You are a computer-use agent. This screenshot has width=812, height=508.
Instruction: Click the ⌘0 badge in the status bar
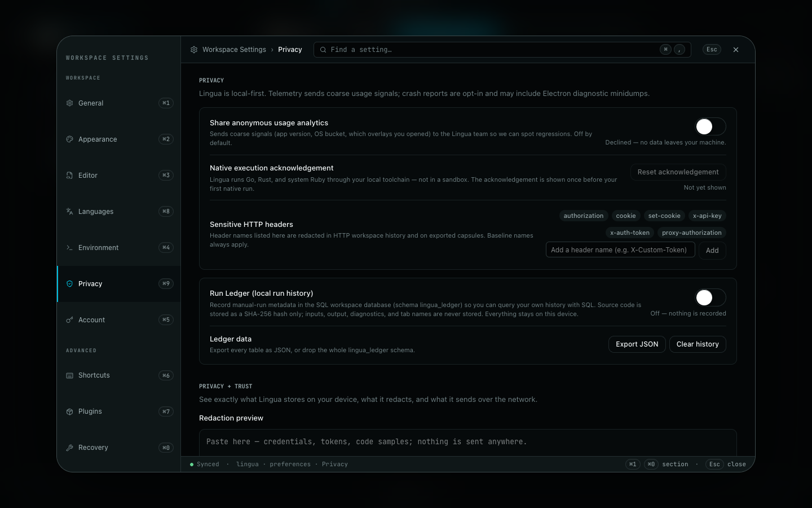click(x=651, y=465)
